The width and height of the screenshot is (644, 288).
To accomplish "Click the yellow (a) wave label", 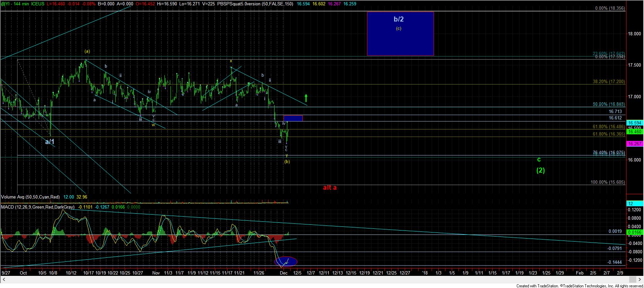I will 87,51.
